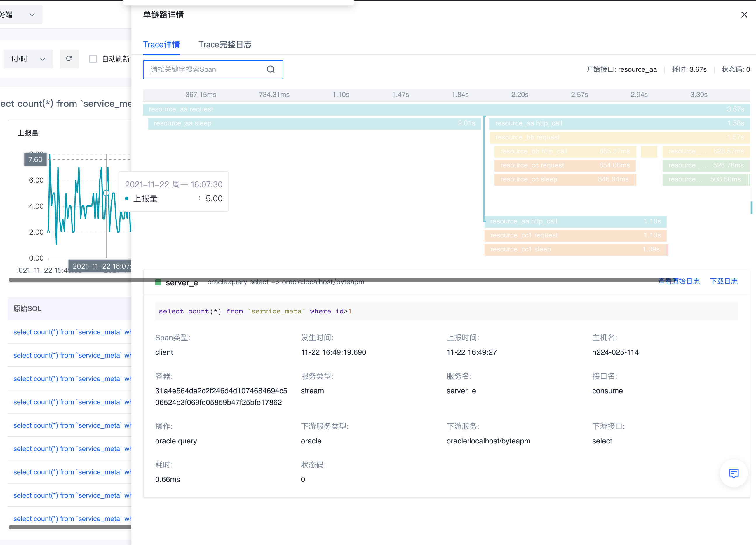This screenshot has height=545, width=756.
Task: Click the container ID value text
Action: (x=221, y=396)
